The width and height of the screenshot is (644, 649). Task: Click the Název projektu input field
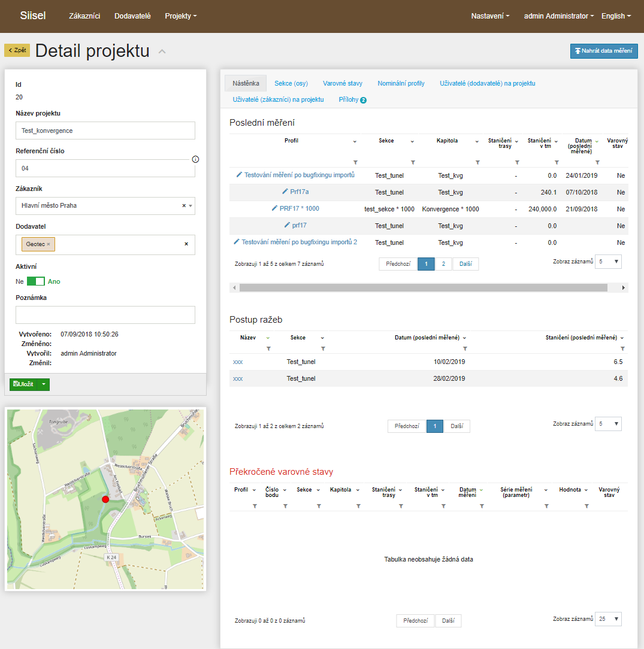(105, 131)
